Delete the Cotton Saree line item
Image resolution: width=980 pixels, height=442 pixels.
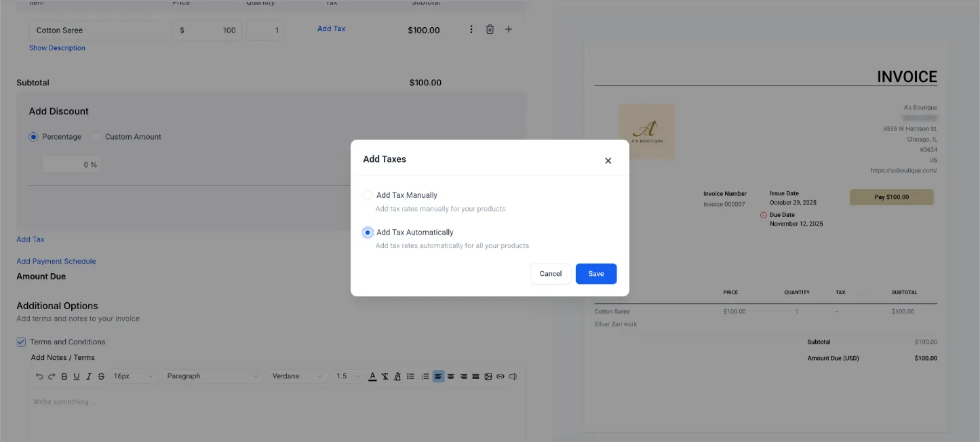point(490,29)
